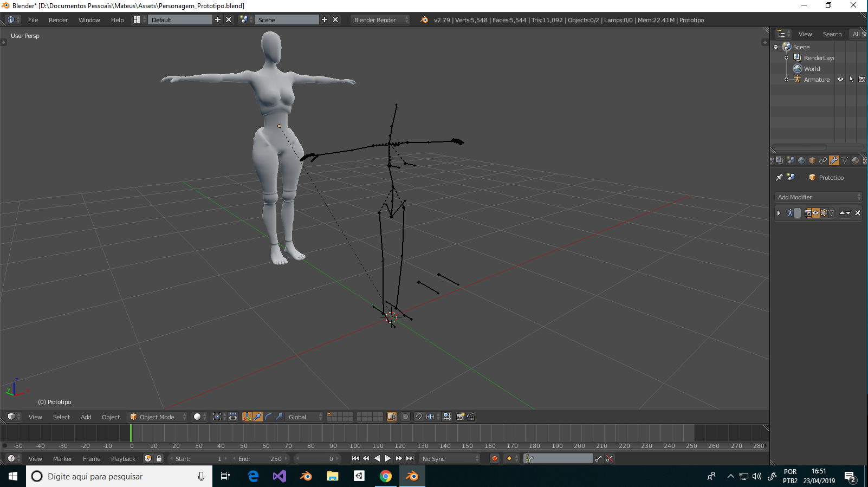
Task: Toggle modifier viewport display eye button
Action: pos(815,213)
